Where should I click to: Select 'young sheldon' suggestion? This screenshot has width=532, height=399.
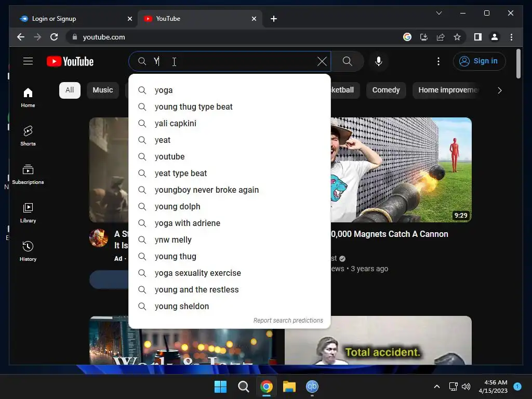click(230, 307)
